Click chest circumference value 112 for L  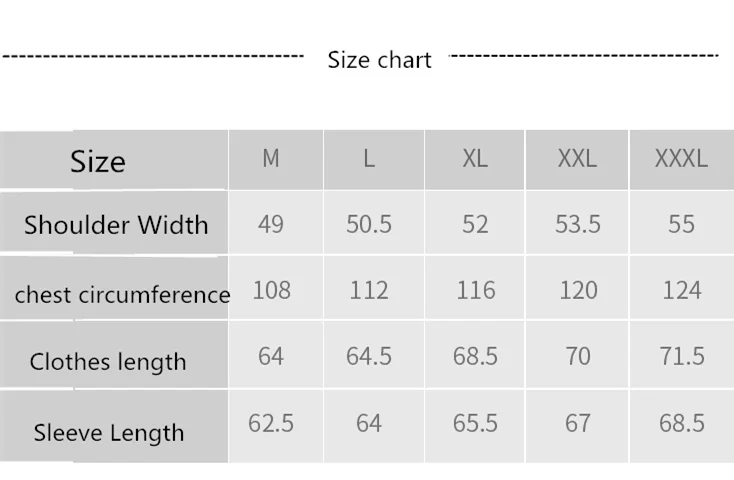[369, 290]
